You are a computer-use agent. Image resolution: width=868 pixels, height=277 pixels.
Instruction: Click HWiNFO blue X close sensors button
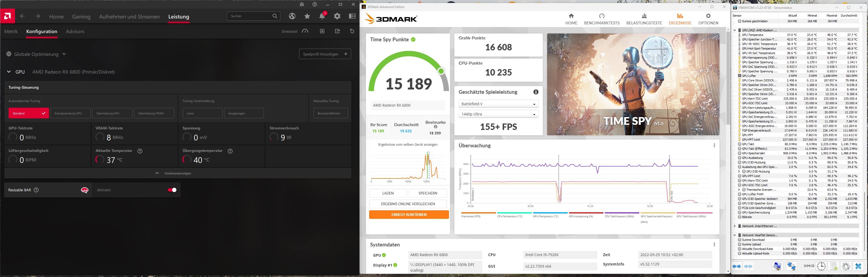coord(858,267)
